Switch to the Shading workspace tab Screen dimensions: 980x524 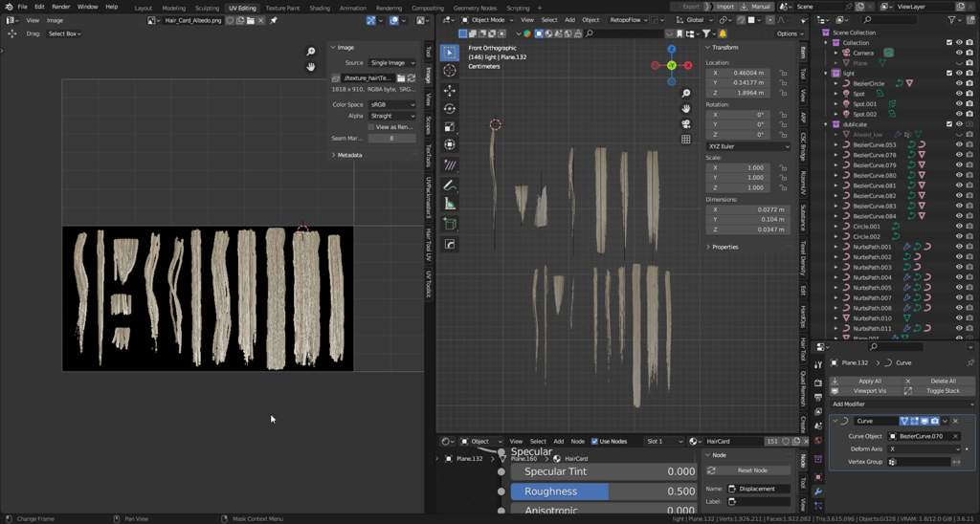tap(319, 8)
